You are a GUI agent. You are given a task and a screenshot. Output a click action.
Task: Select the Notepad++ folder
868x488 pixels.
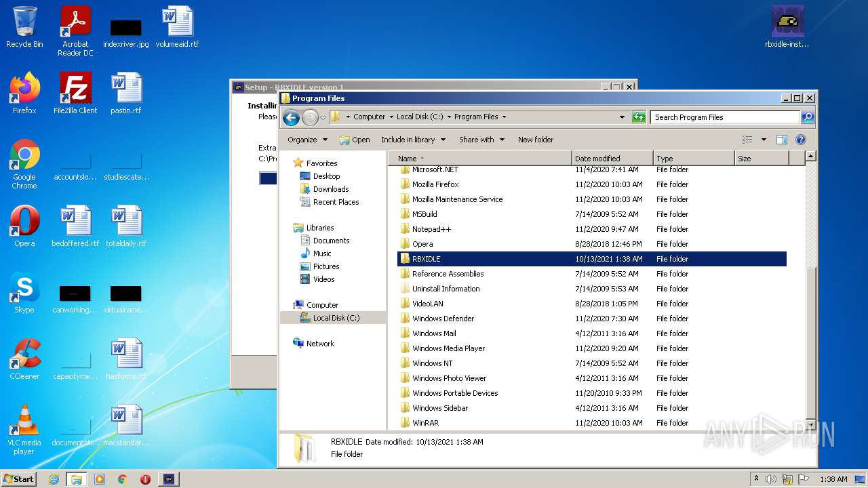[431, 229]
